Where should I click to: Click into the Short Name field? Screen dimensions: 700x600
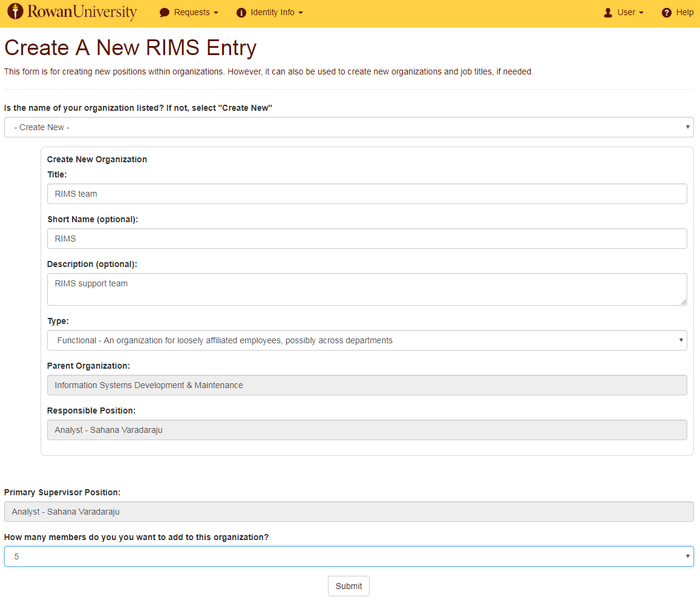pos(367,239)
